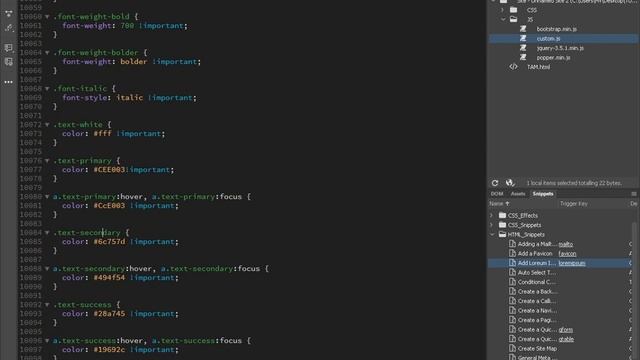640x360 pixels.
Task: Select bootstrap.min.js in Files panel
Action: [x=556, y=29]
